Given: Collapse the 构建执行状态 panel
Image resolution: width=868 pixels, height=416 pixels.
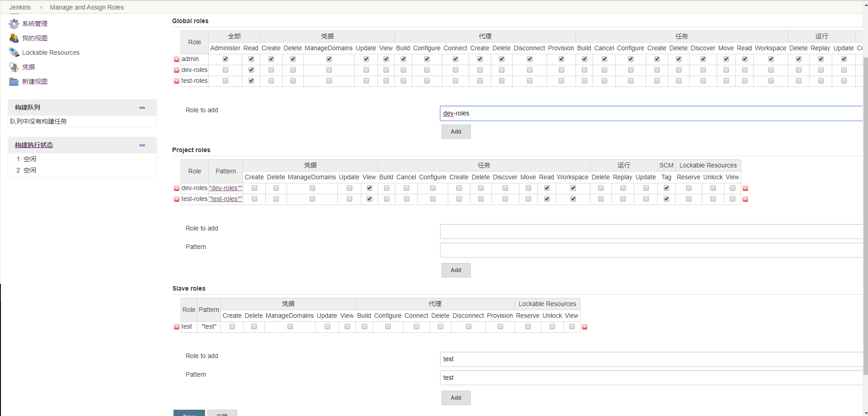Looking at the screenshot, I should point(142,145).
